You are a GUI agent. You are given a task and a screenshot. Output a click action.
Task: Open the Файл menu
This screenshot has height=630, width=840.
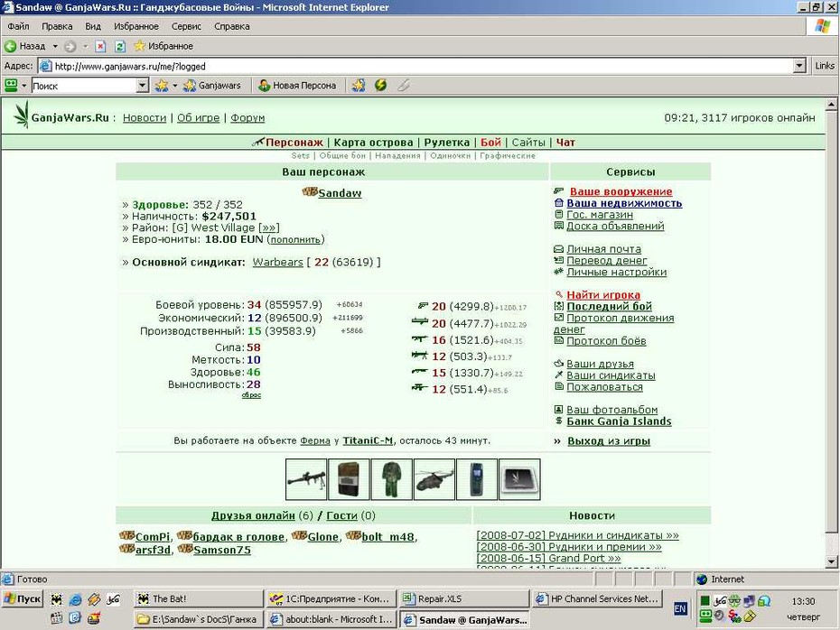click(x=18, y=26)
